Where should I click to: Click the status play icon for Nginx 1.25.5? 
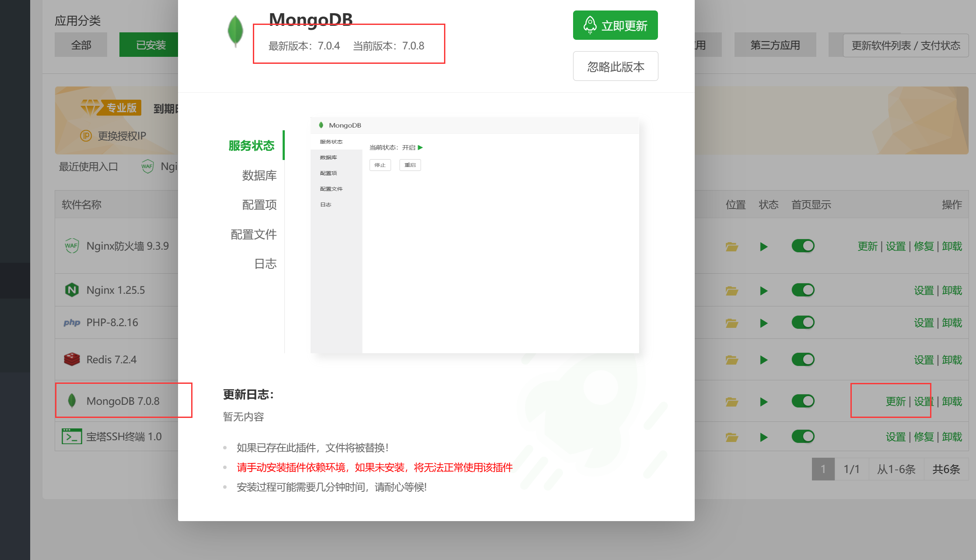tap(764, 291)
